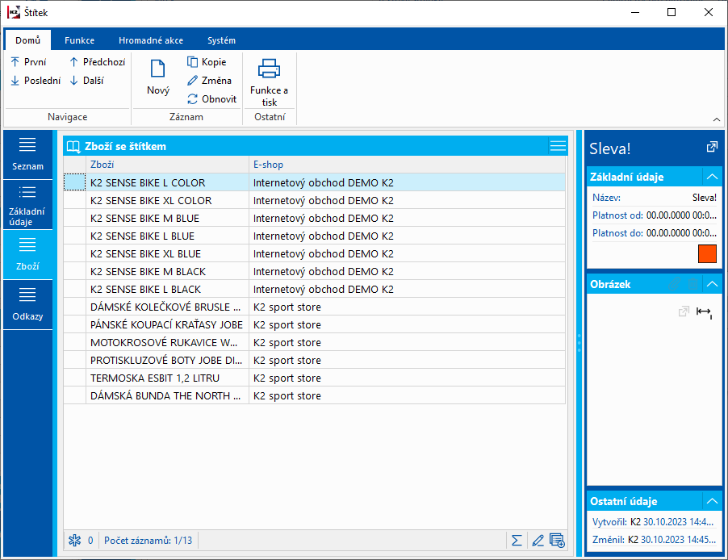The image size is (728, 560).
Task: Open the Zboží se štítkem hamburger menu
Action: click(x=558, y=146)
